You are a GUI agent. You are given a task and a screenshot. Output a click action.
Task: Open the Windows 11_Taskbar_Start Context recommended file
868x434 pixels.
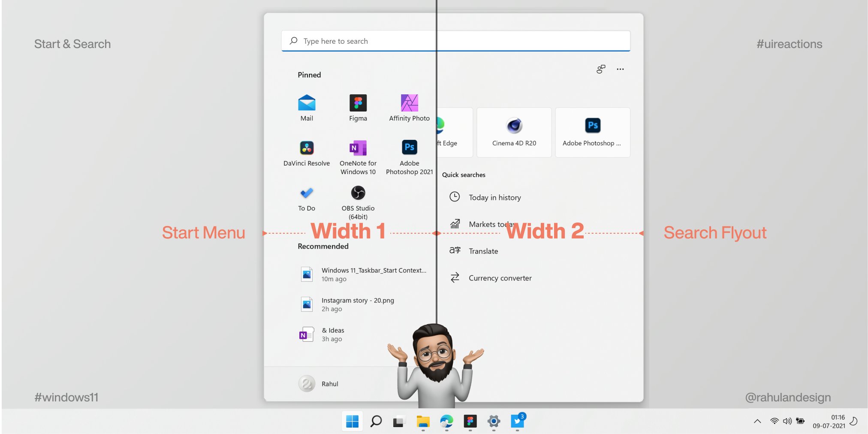(364, 274)
